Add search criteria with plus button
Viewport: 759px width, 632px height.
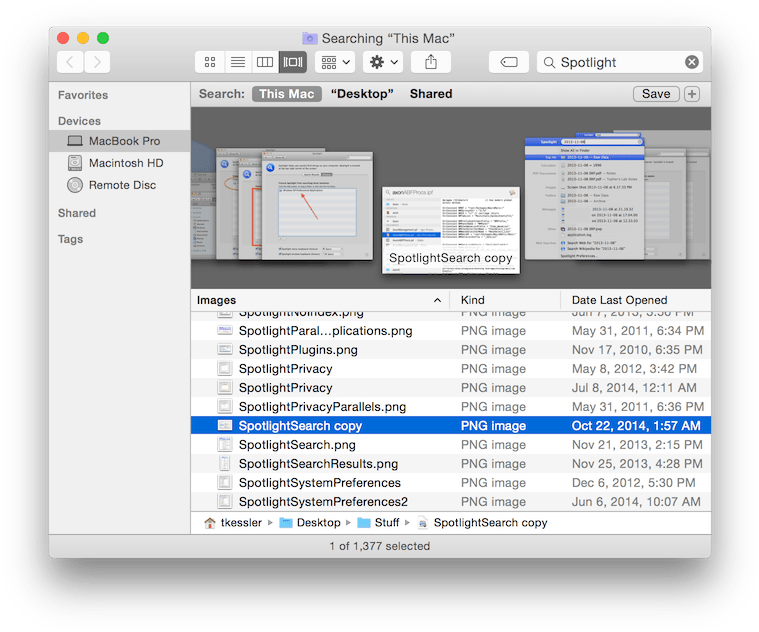click(x=692, y=94)
